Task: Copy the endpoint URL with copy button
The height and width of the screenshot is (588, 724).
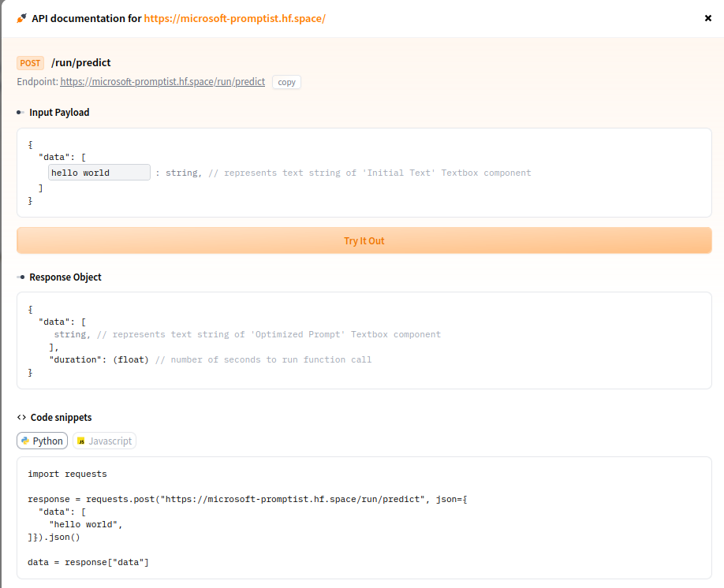Action: (286, 82)
